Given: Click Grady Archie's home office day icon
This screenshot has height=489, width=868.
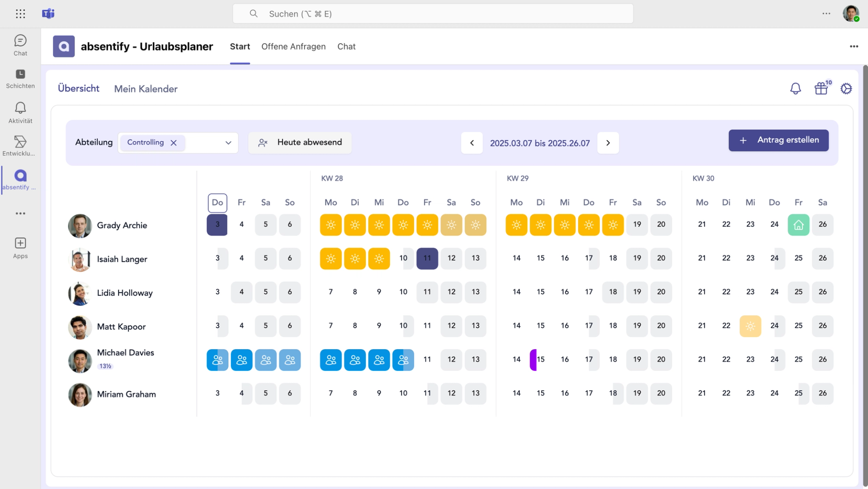Looking at the screenshot, I should tap(798, 225).
